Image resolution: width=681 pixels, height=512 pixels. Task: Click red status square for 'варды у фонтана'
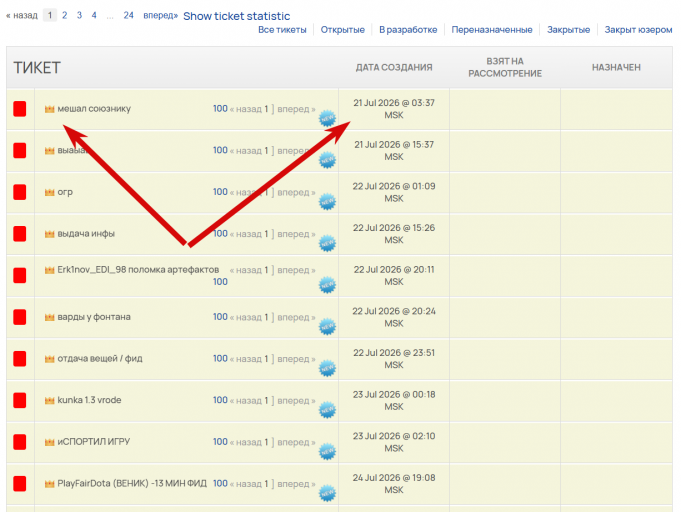(20, 317)
